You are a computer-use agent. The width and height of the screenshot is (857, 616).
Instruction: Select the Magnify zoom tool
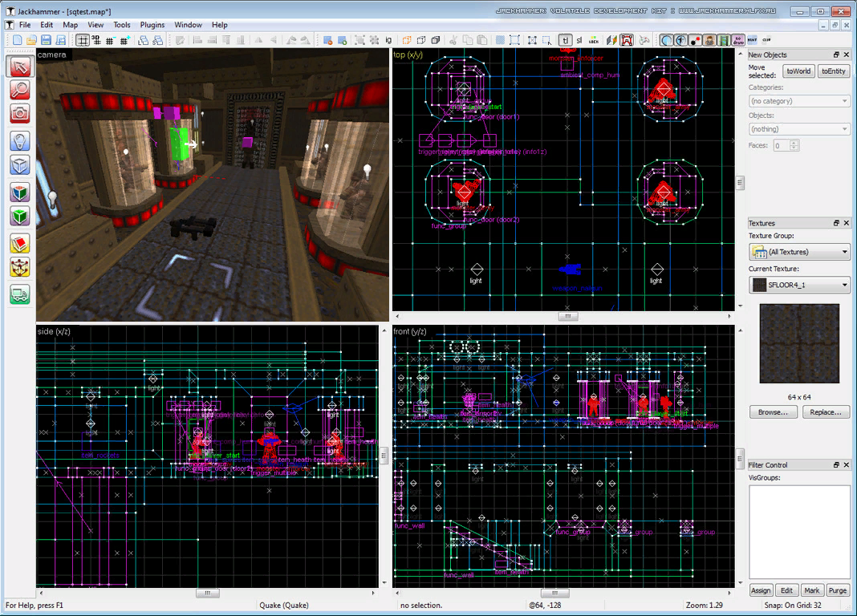pos(20,90)
